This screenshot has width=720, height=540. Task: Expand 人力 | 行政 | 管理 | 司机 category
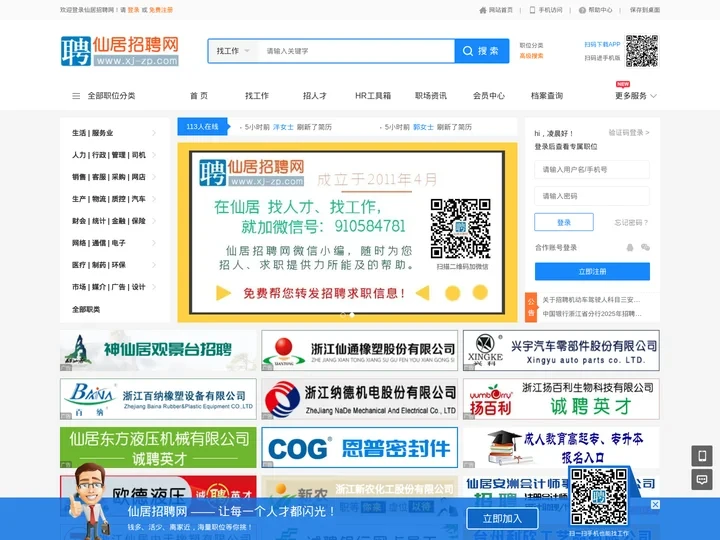pyautogui.click(x=114, y=155)
